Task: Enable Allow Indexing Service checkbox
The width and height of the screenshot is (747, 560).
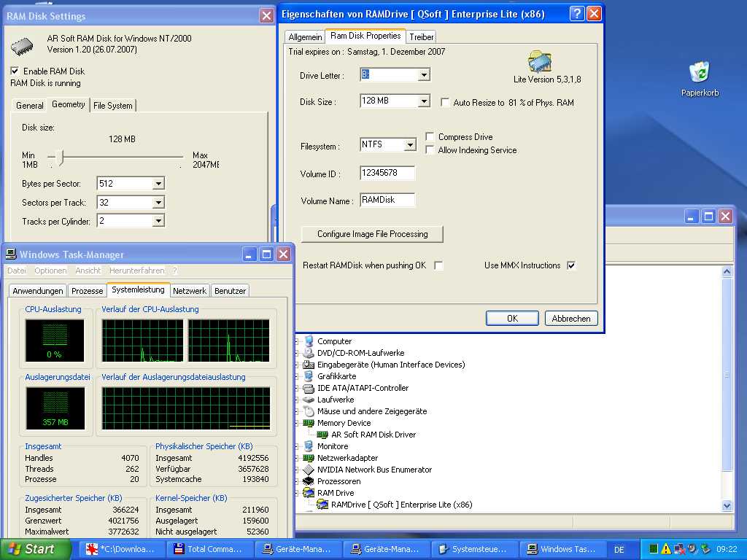Action: pyautogui.click(x=430, y=150)
